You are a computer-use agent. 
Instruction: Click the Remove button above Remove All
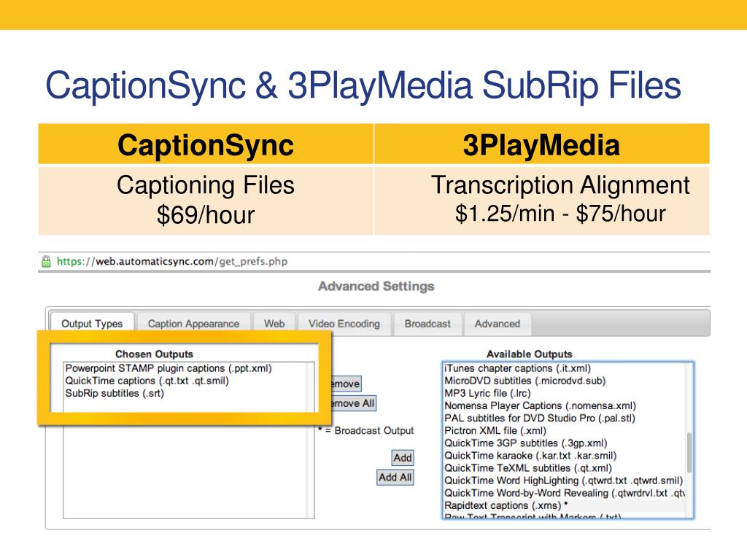pos(347,384)
